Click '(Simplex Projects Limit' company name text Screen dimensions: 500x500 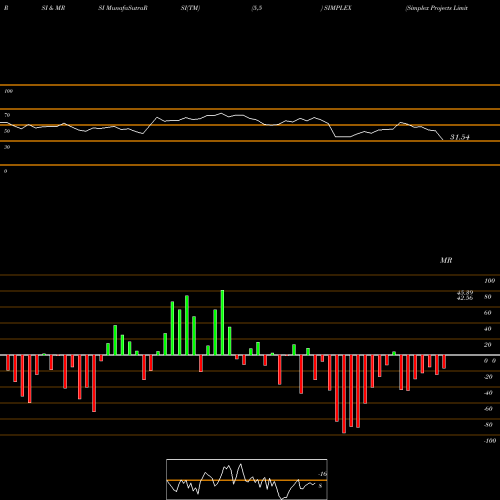point(436,8)
